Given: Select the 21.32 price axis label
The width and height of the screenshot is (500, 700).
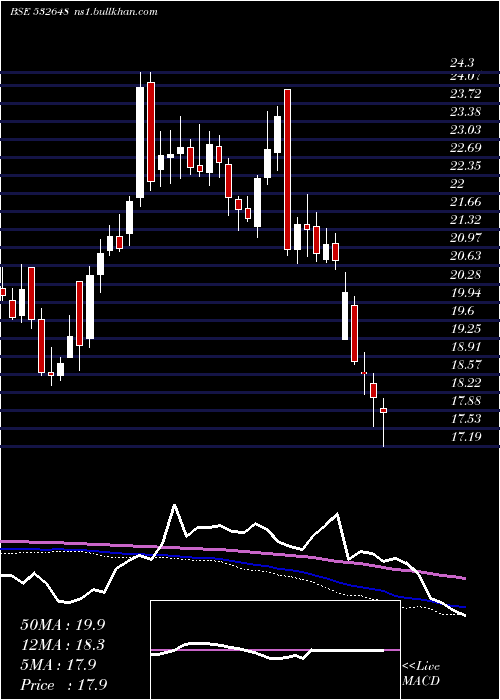Looking at the screenshot, I should 466,220.
